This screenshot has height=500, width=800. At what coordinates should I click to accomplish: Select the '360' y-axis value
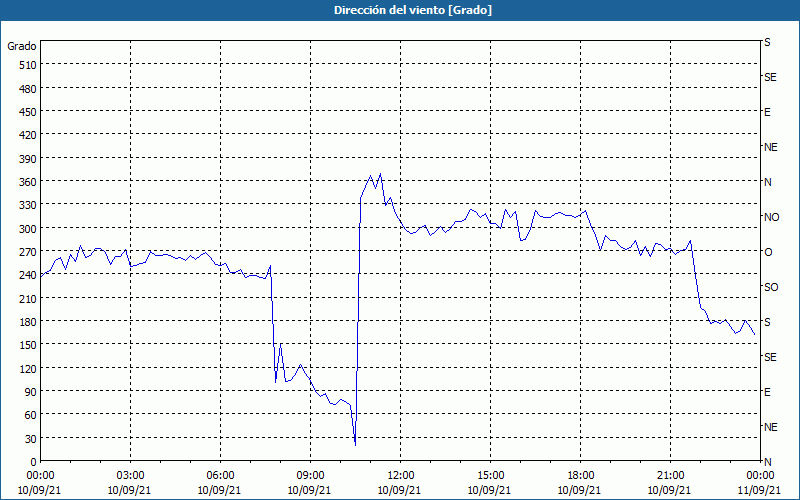coord(28,182)
